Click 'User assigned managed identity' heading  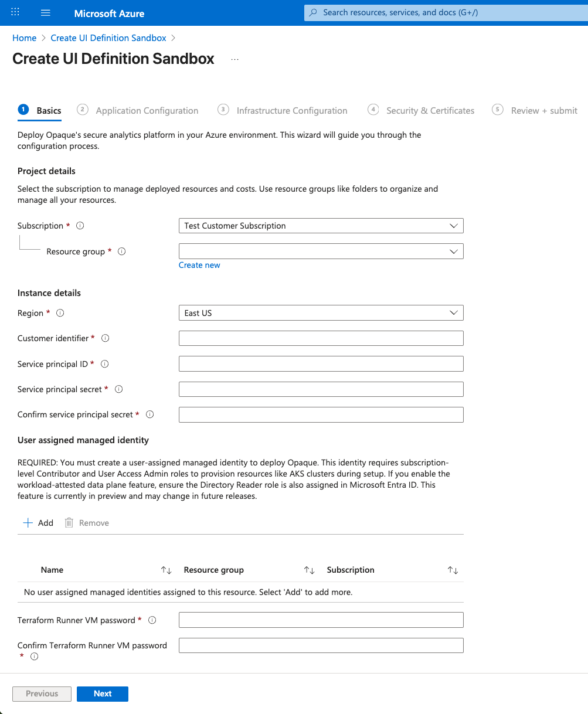coord(83,440)
